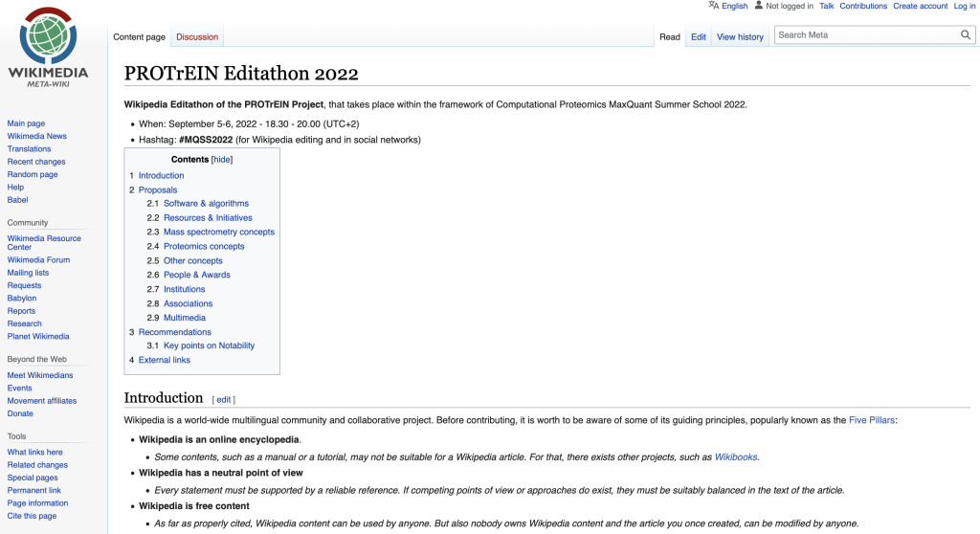Click the Donate sidebar link
Image resolution: width=980 pixels, height=534 pixels.
pyautogui.click(x=20, y=413)
